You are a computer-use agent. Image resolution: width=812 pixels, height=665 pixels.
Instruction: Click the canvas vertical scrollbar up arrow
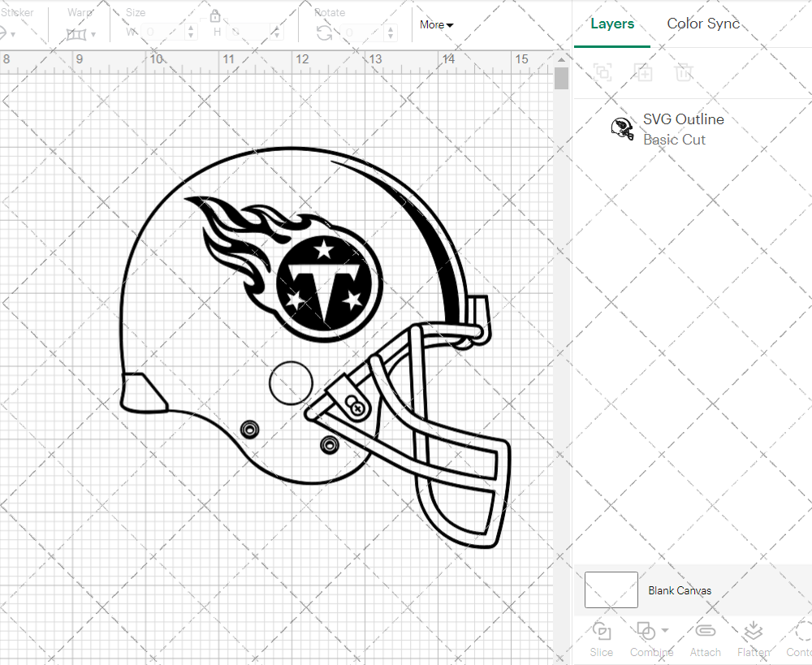click(x=561, y=61)
